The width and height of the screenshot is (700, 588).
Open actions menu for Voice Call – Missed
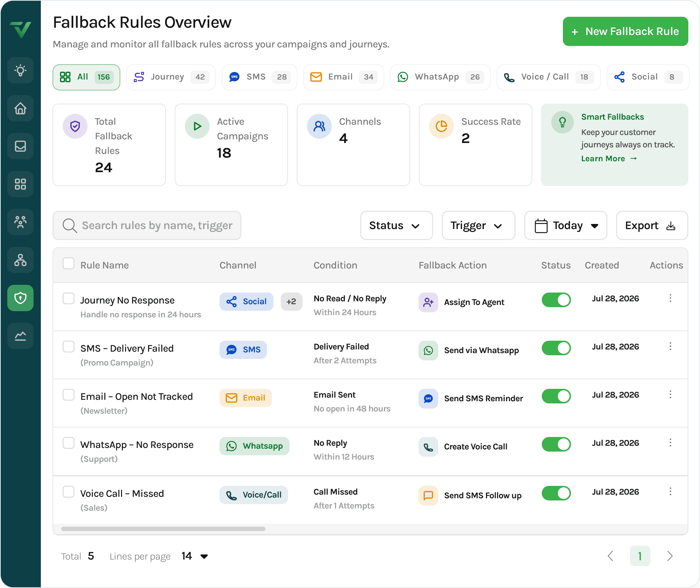coord(670,492)
